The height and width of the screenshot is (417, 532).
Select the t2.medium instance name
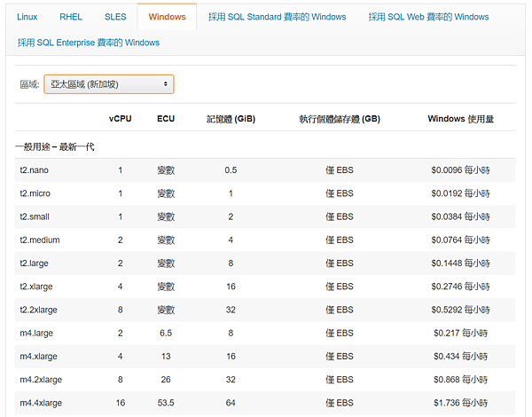point(40,240)
